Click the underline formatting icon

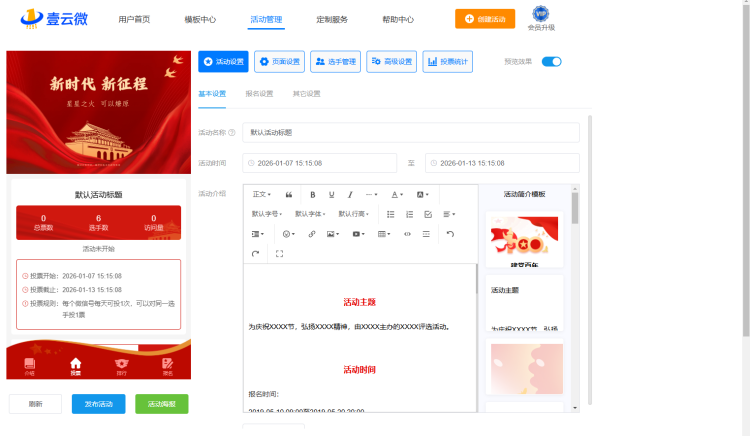pyautogui.click(x=331, y=194)
